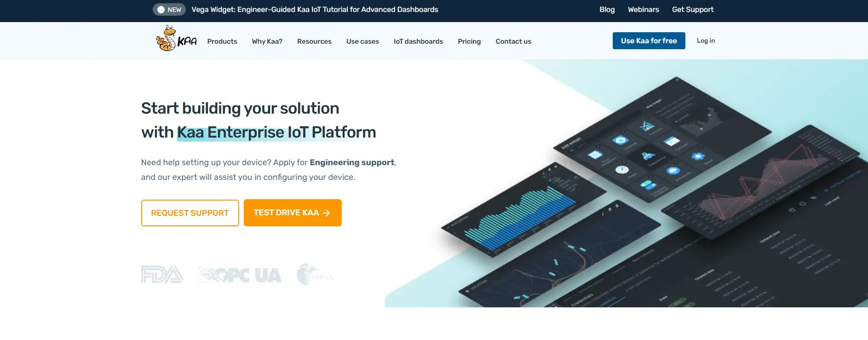Click the Kaa Enterprise IoT Platform heading
Image resolution: width=868 pixels, height=340 pixels.
(x=276, y=133)
